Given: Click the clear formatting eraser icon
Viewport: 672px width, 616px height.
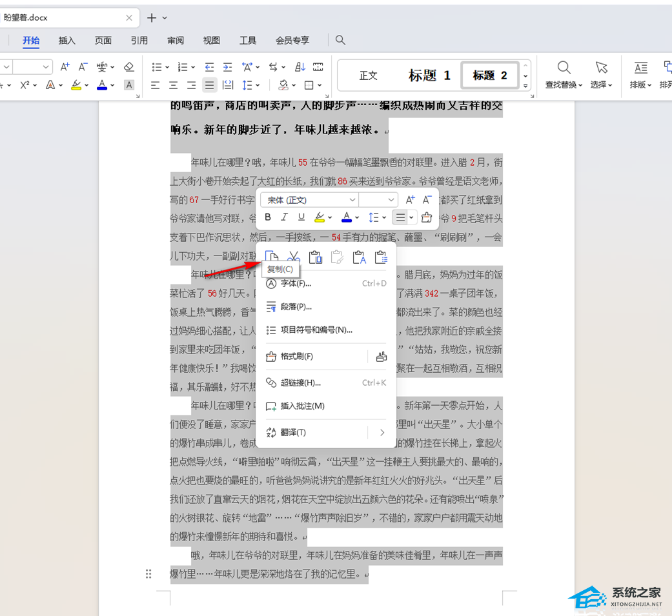Looking at the screenshot, I should click(x=128, y=67).
